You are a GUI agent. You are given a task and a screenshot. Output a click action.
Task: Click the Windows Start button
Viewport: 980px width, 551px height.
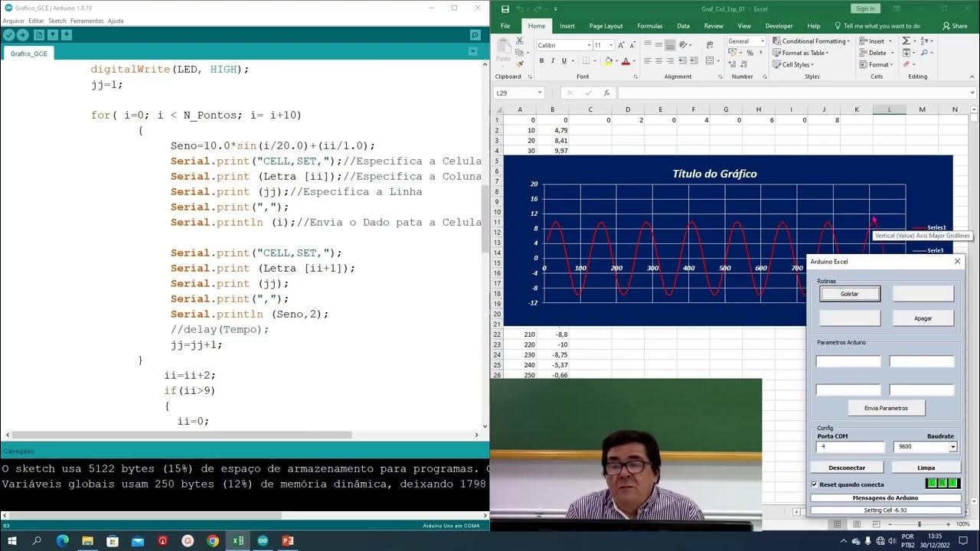click(12, 540)
